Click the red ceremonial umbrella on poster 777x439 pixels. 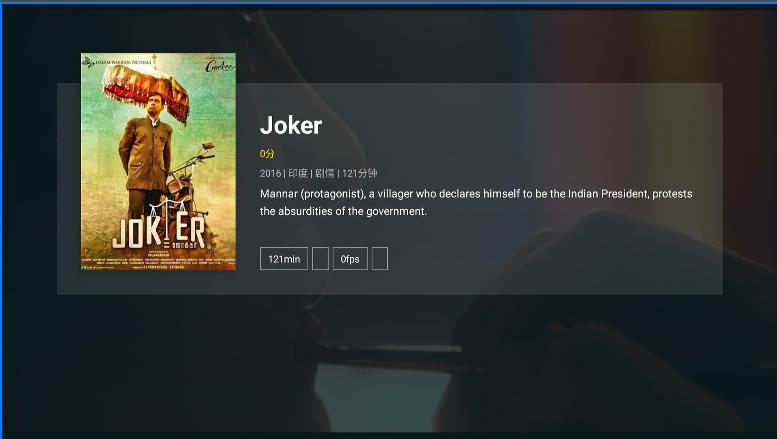146,91
